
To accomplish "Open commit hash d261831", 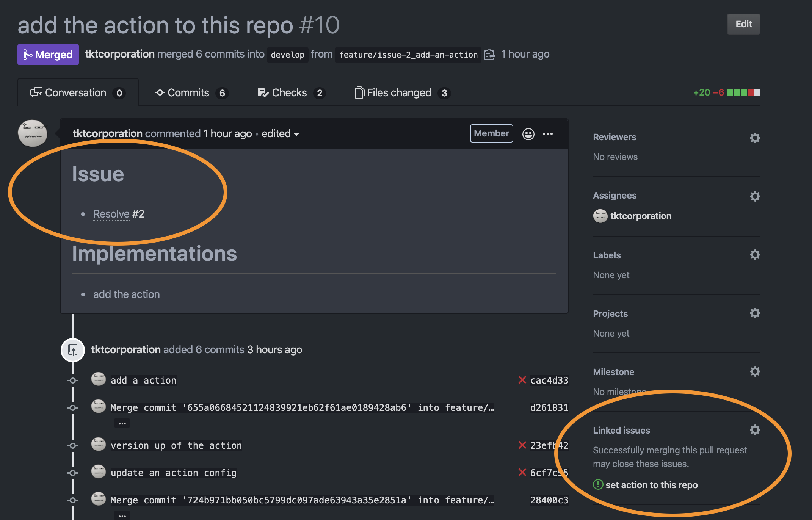I will [549, 408].
